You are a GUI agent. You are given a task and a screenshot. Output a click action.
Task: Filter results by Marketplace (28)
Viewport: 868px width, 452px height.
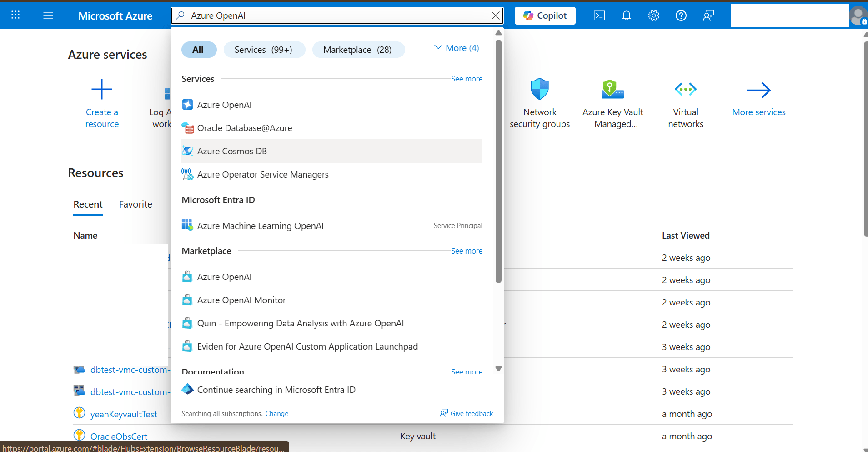(358, 50)
